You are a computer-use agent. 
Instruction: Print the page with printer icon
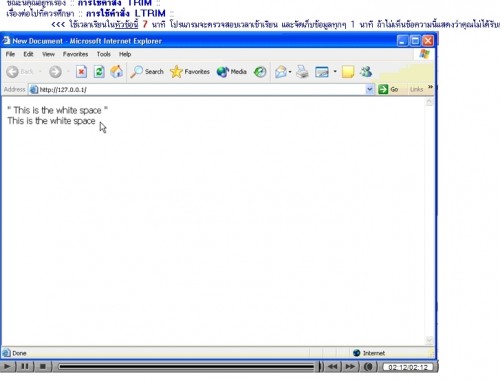click(302, 72)
